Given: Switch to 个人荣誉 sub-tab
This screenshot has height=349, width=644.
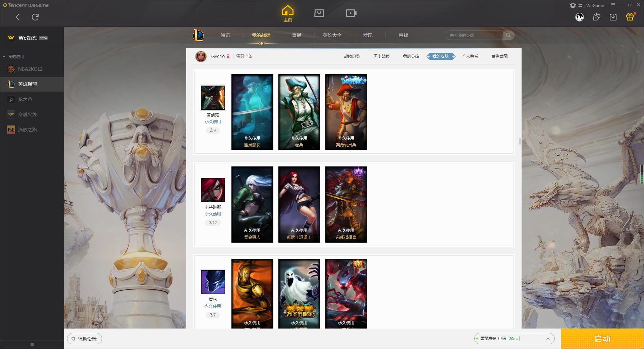Looking at the screenshot, I should coord(470,56).
